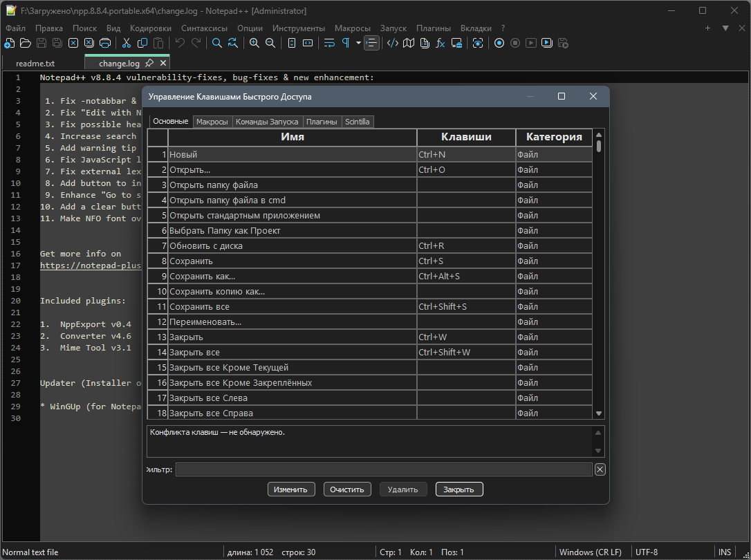Click the filter input field

click(x=384, y=469)
